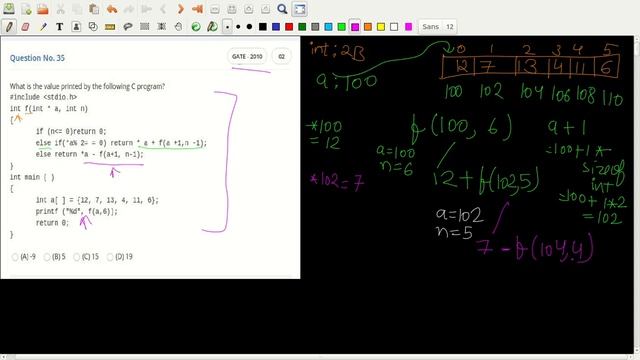Pick the black color swatch

(263, 27)
